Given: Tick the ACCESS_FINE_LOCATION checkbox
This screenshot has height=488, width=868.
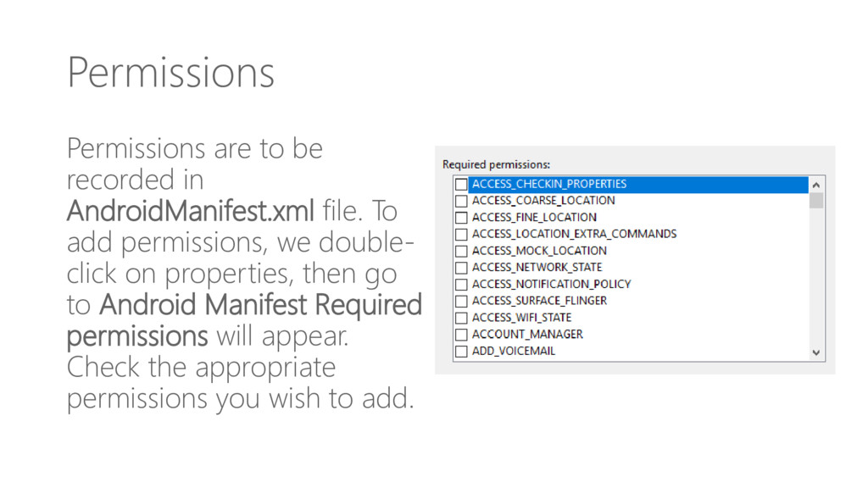Looking at the screenshot, I should pos(461,218).
